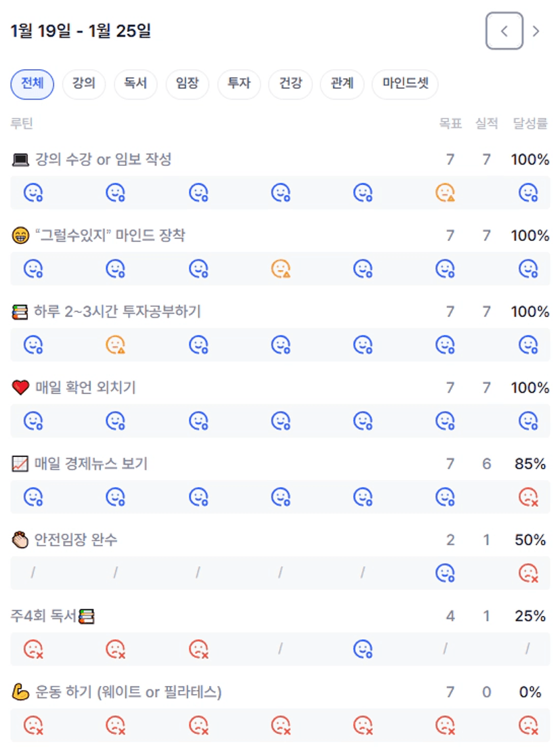Toggle the orange warning face in 강의 수강 row
Image resolution: width=560 pixels, height=755 pixels.
(x=445, y=193)
